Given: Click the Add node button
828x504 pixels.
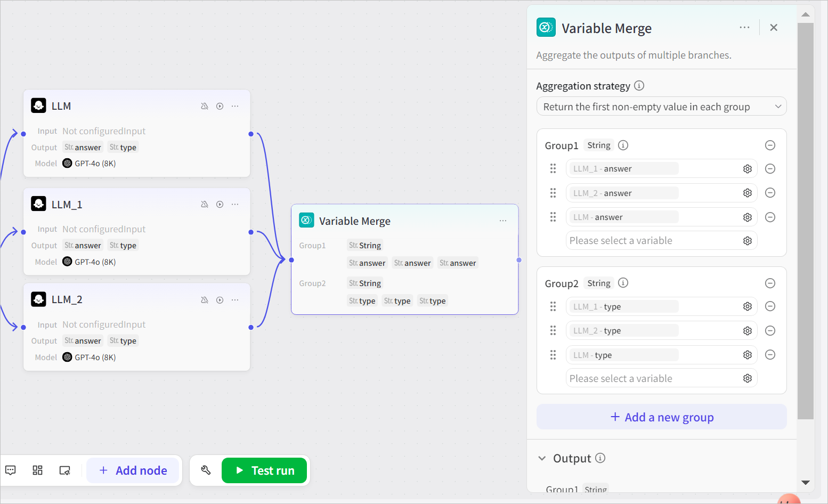Looking at the screenshot, I should (x=133, y=470).
